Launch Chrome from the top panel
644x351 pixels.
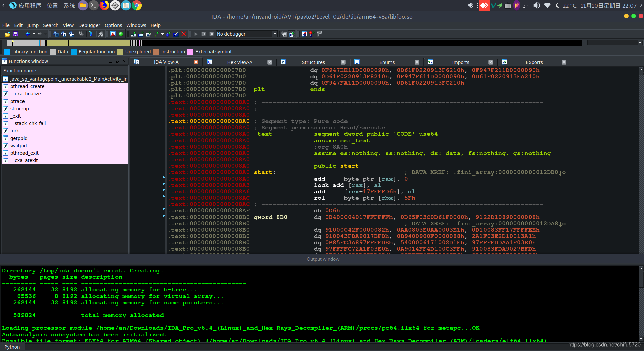point(137,5)
